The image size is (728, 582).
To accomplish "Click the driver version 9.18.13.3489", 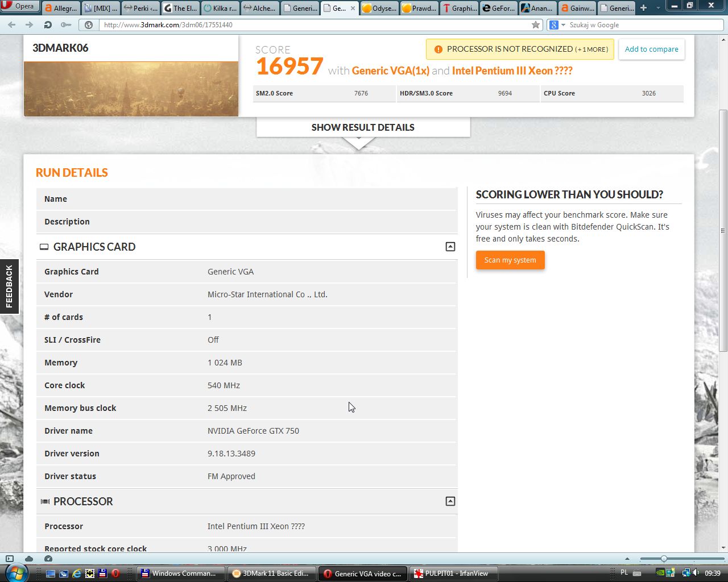I will coord(231,454).
